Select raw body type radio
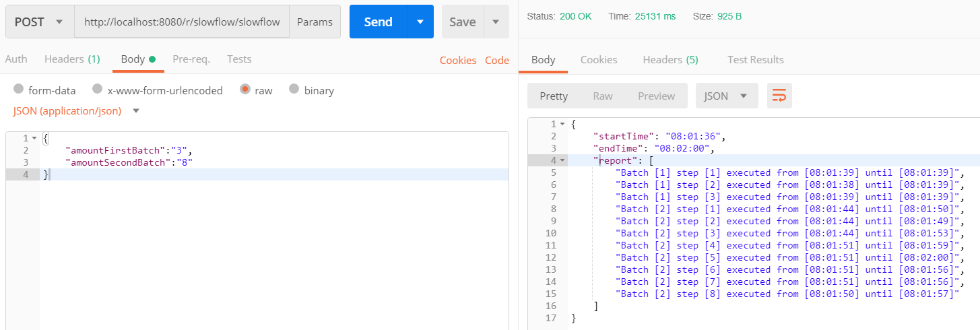The height and width of the screenshot is (330, 980). tap(245, 90)
